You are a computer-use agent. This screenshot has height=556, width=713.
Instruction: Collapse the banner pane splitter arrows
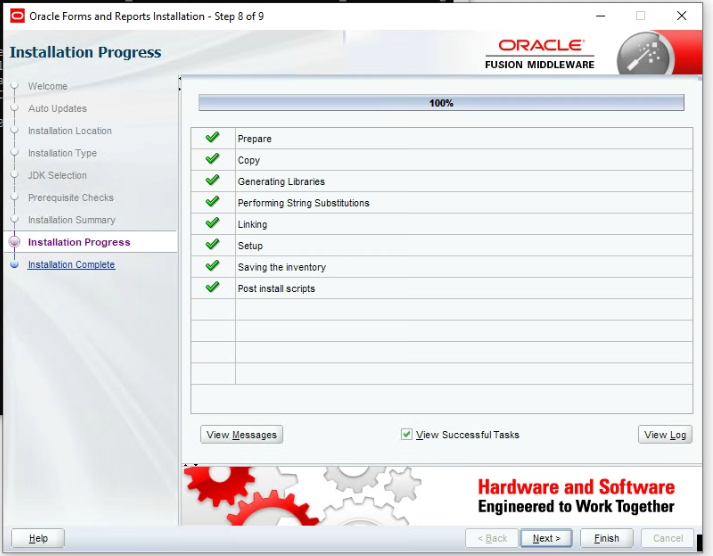click(191, 465)
